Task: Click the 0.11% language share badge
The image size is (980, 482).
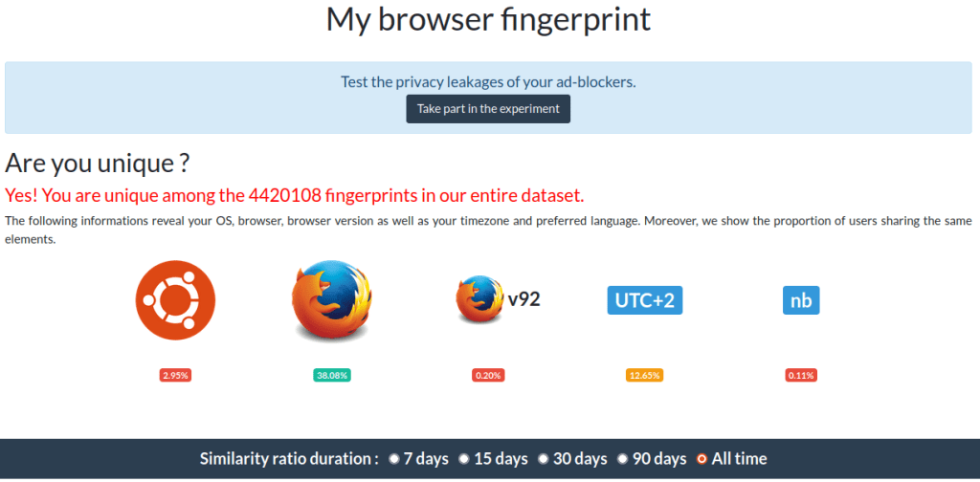Action: [801, 375]
